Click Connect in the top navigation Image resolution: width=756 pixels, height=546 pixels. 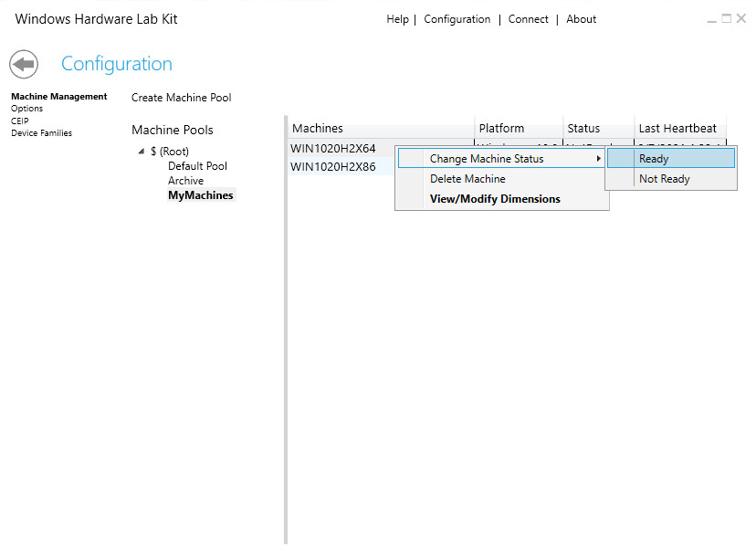point(528,19)
